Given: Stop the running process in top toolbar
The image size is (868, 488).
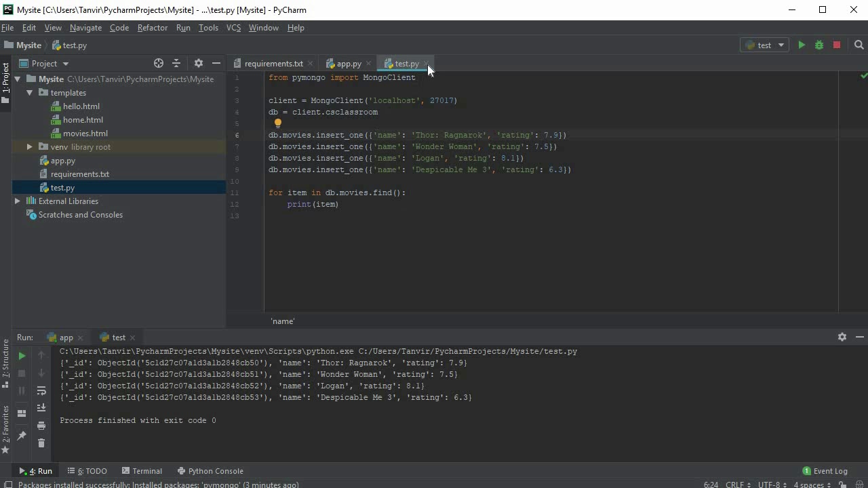Looking at the screenshot, I should click(837, 45).
